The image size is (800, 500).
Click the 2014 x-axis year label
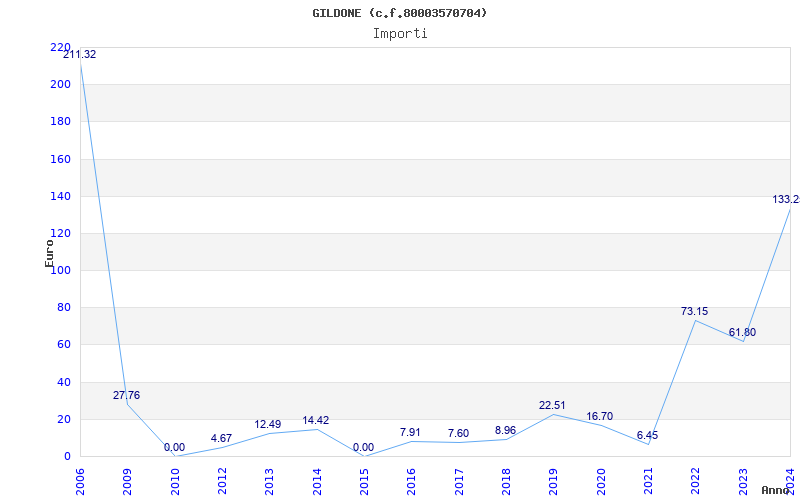(x=317, y=481)
